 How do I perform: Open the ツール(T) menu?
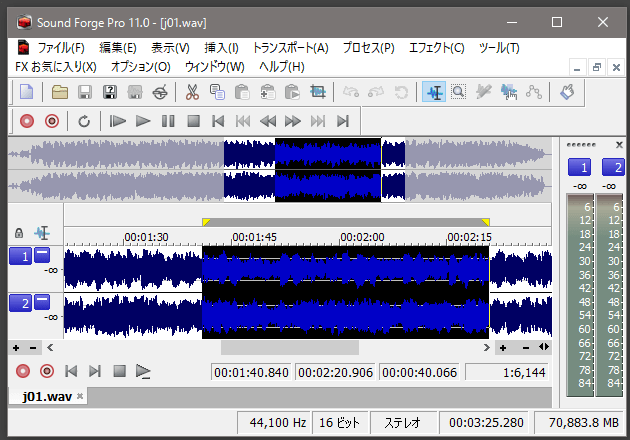(499, 48)
